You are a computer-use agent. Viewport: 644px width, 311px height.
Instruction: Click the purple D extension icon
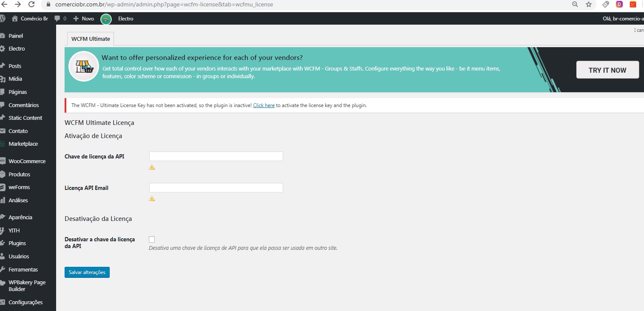619,4
